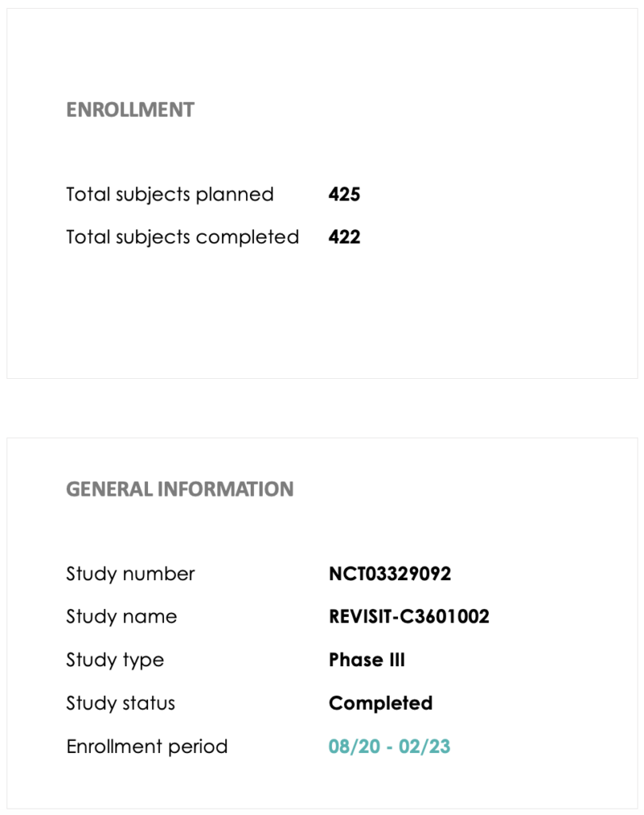Click the Phase III value
Screen dimensions: 644x815
pos(367,660)
